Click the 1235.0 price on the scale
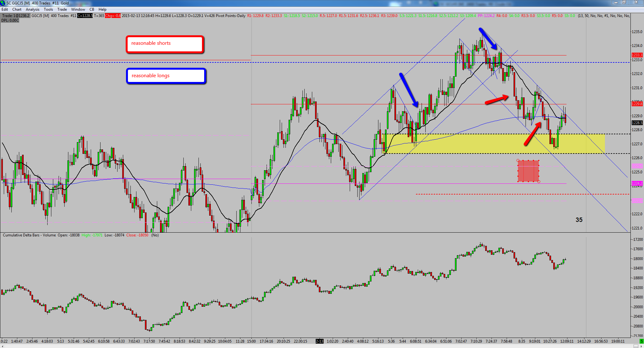The image size is (644, 348). [x=637, y=32]
